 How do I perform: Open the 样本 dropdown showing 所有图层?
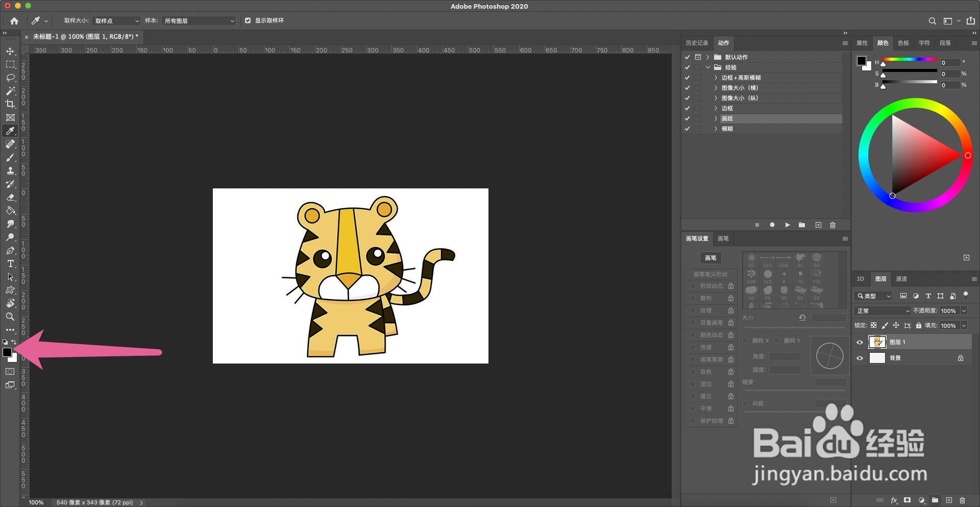tap(199, 21)
